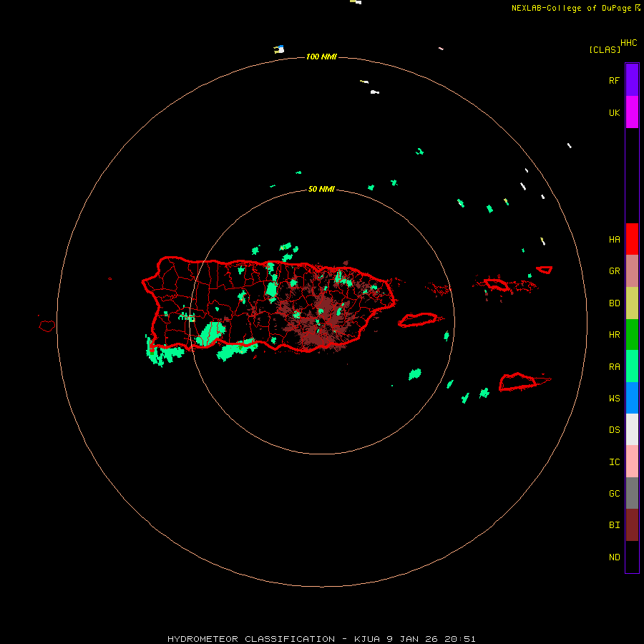Click the HR legend label
Image resolution: width=644 pixels, height=644 pixels.
tap(614, 335)
